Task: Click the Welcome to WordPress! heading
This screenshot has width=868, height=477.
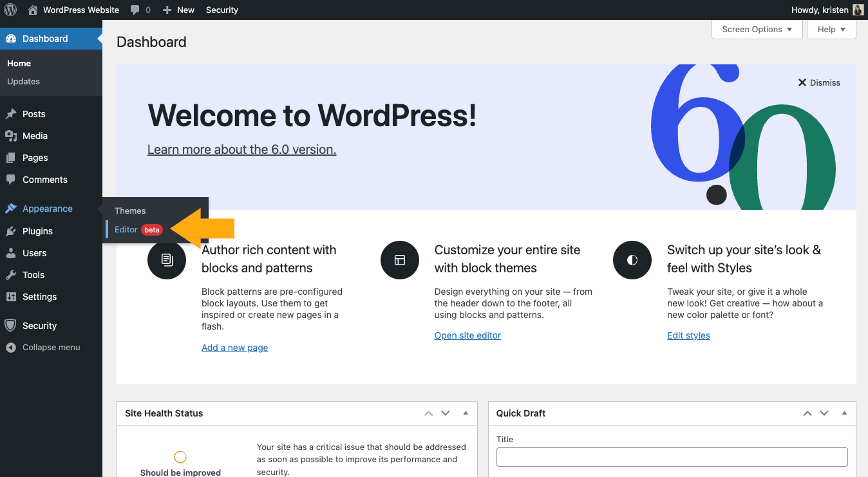Action: (312, 116)
